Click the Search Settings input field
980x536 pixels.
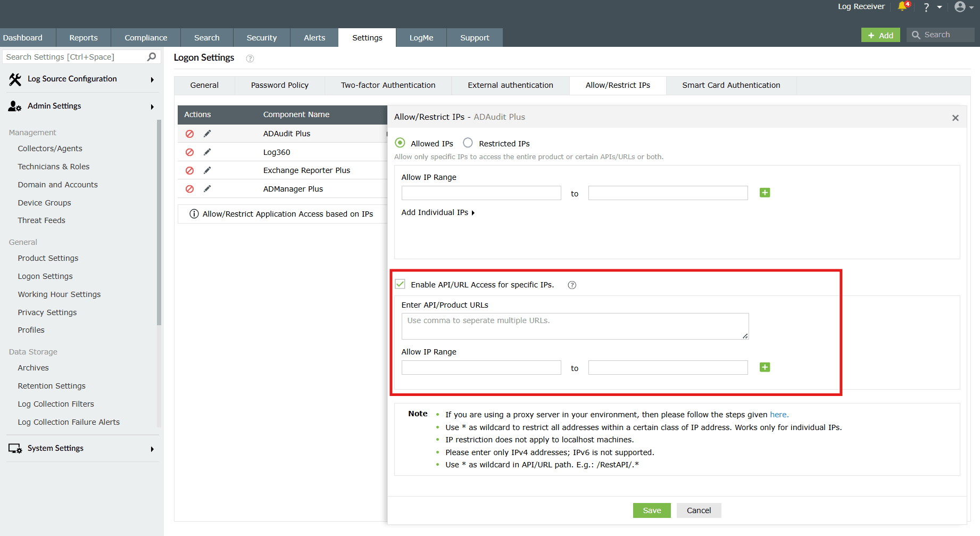coord(74,57)
